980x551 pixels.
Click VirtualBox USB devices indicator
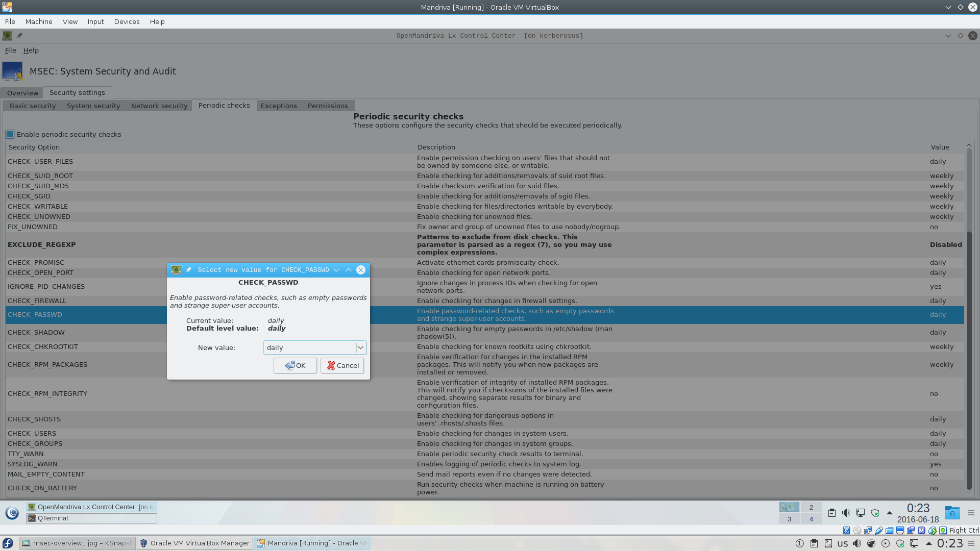click(x=878, y=531)
